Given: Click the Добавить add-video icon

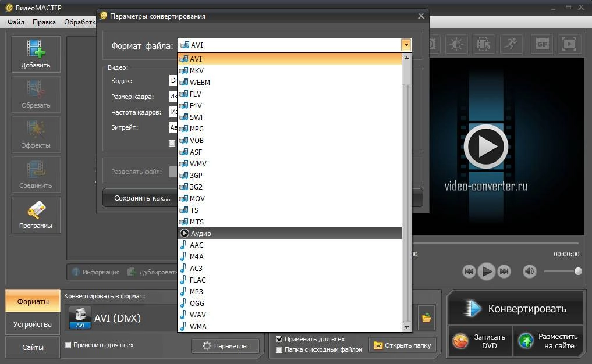Looking at the screenshot, I should tap(36, 49).
